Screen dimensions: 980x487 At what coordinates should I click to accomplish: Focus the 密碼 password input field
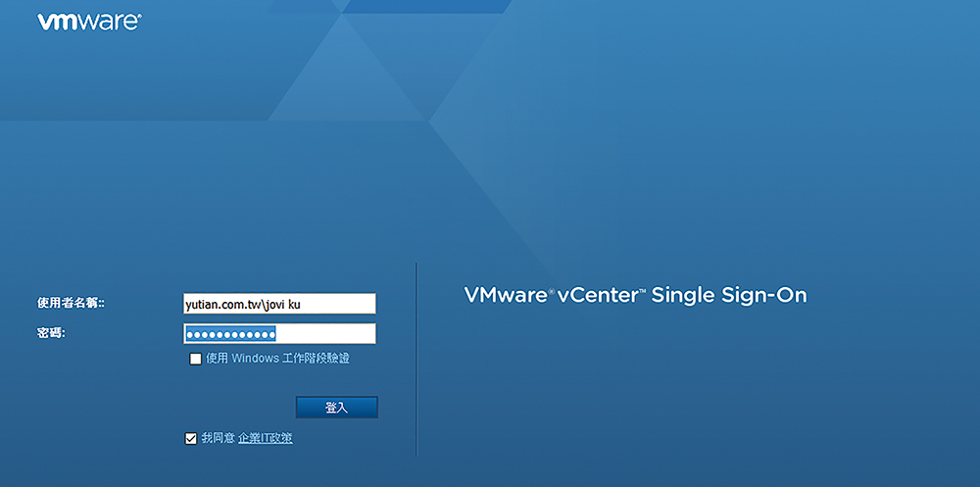(279, 334)
